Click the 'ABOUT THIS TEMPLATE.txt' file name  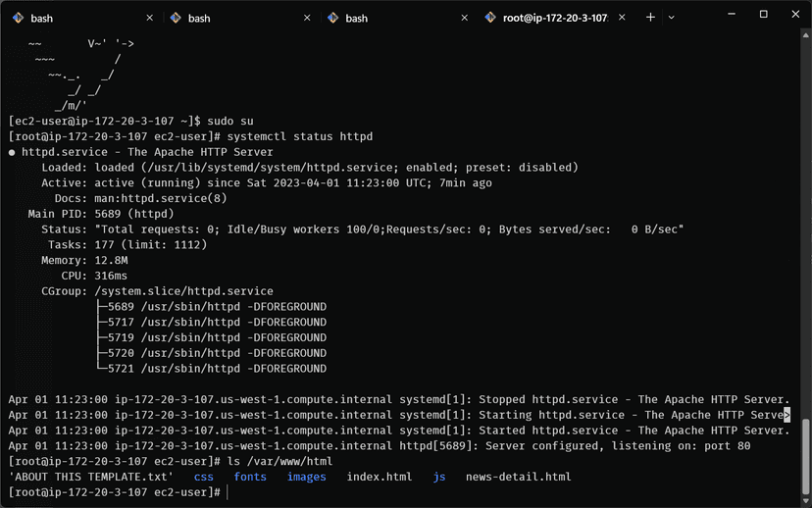(90, 477)
